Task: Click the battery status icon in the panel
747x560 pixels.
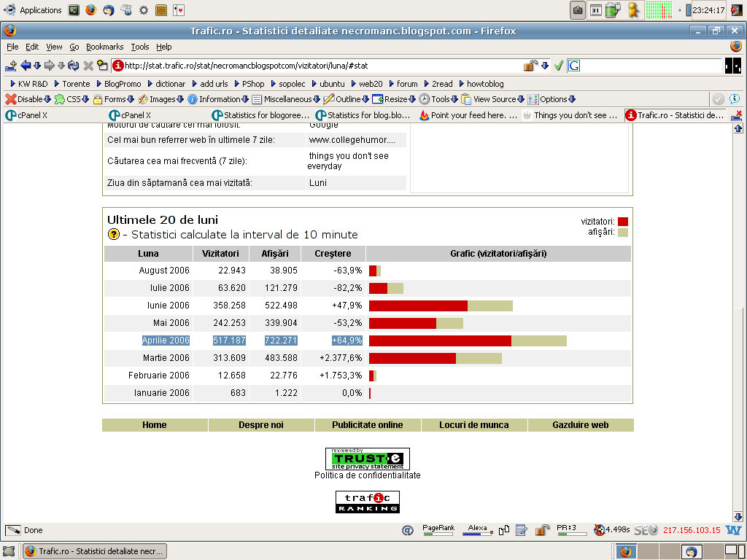Action: coord(613,10)
